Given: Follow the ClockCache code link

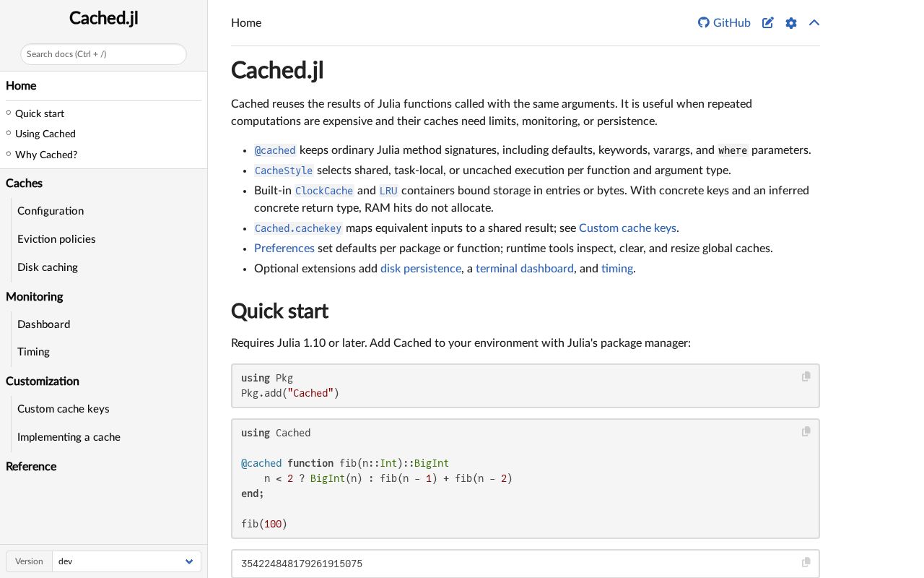Looking at the screenshot, I should tap(324, 191).
